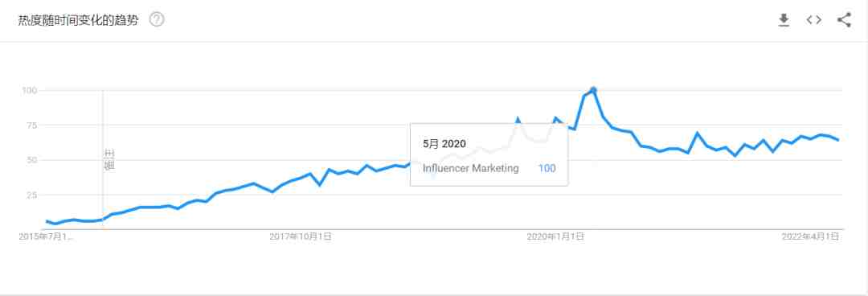
Task: Click the help question mark icon
Action: (157, 20)
